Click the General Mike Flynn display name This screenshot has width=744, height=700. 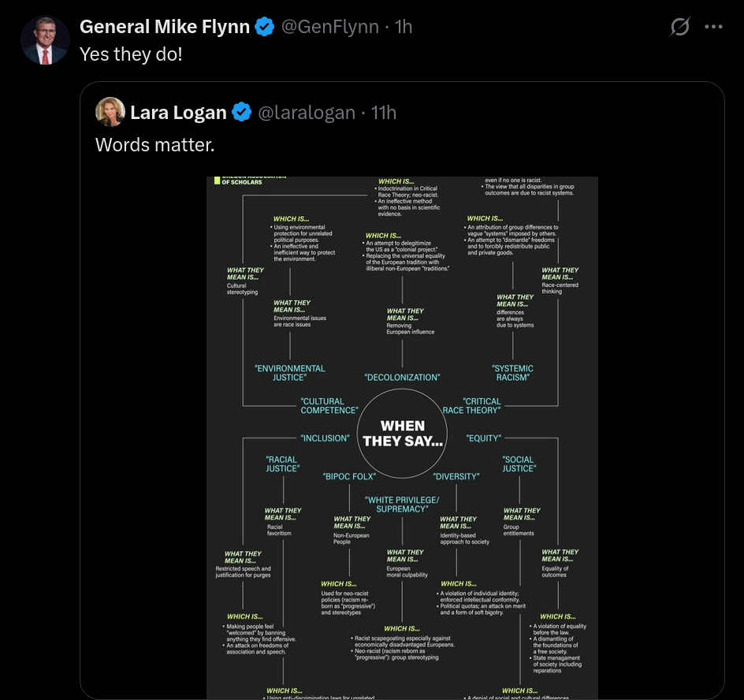tap(165, 27)
